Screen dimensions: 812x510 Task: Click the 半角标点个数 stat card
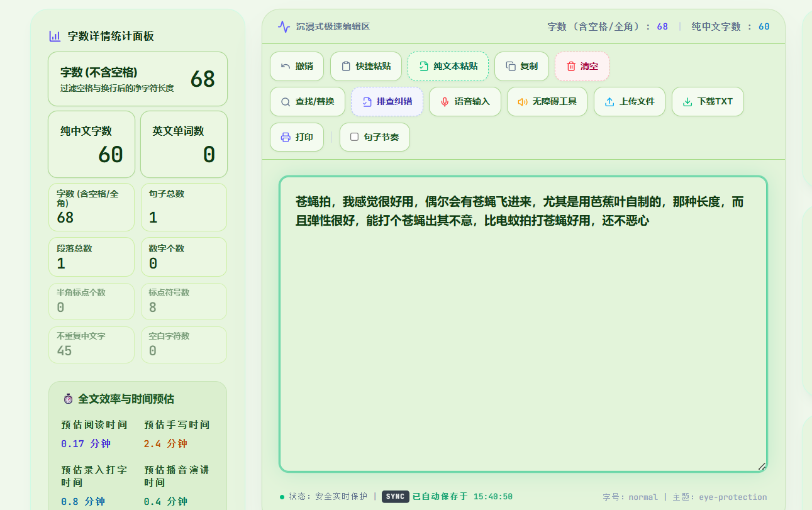(92, 301)
